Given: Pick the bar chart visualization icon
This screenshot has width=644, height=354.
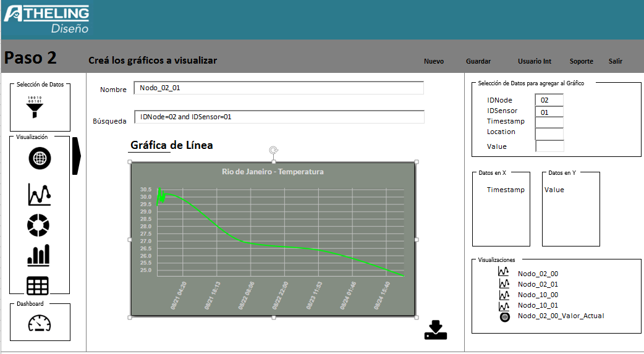Looking at the screenshot, I should 38,255.
